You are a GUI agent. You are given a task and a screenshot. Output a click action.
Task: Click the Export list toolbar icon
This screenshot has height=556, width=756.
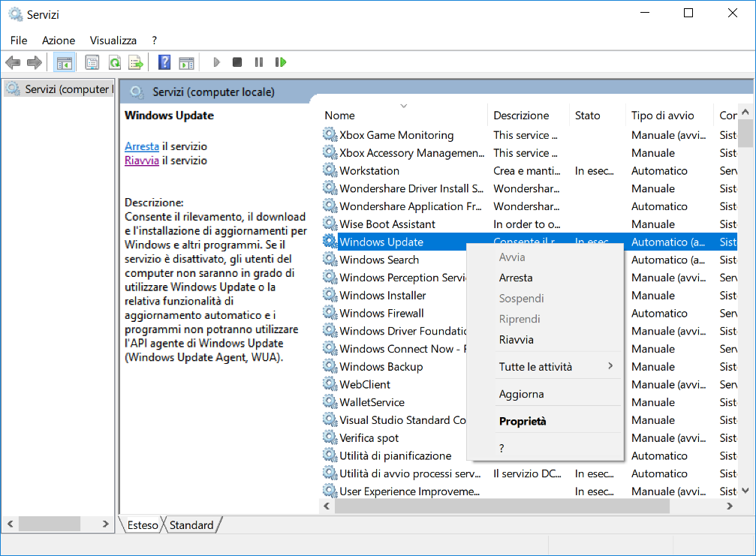136,62
